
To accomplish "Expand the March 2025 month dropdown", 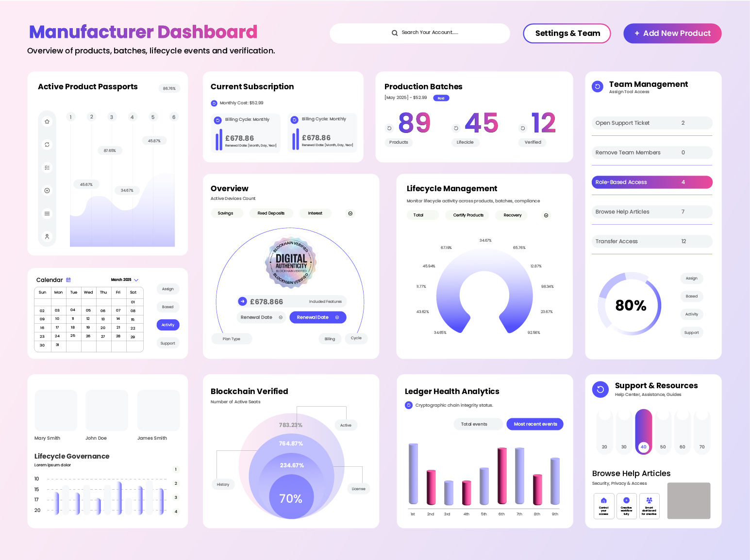I will (136, 280).
